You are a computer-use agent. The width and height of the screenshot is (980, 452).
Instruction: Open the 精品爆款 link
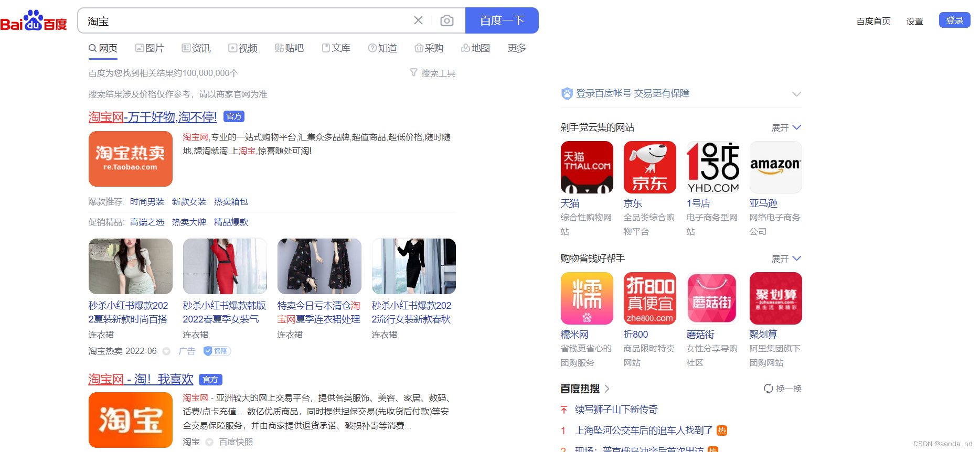(231, 222)
